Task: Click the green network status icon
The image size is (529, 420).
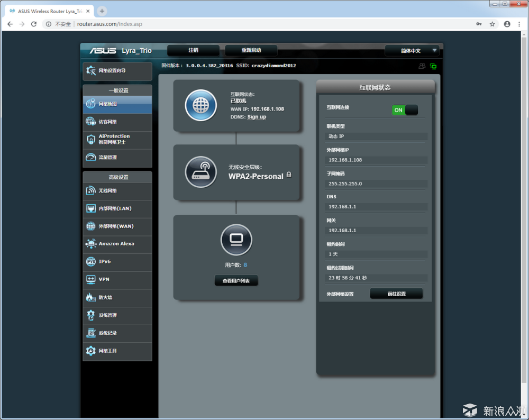Action: coord(433,66)
